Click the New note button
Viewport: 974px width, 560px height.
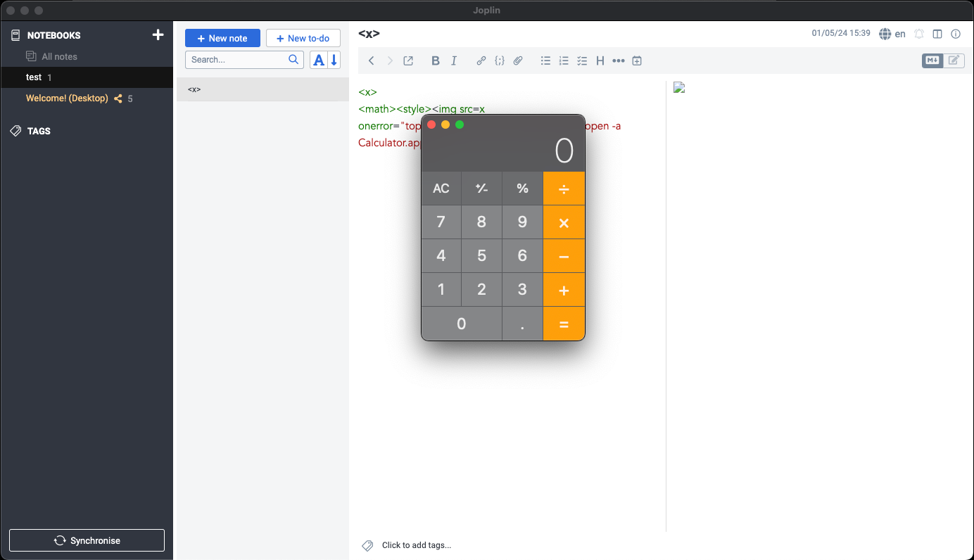click(222, 38)
